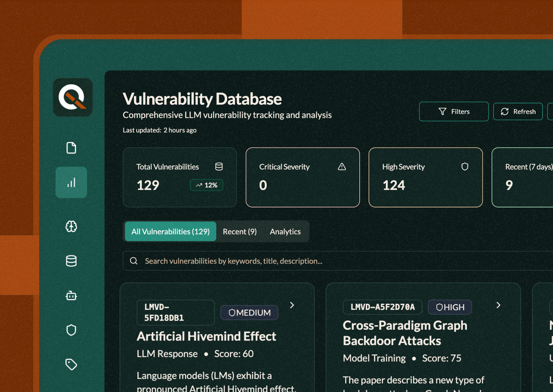This screenshot has height=392, width=553.
Task: Switch to the Recent (9) tab
Action: 239,231
